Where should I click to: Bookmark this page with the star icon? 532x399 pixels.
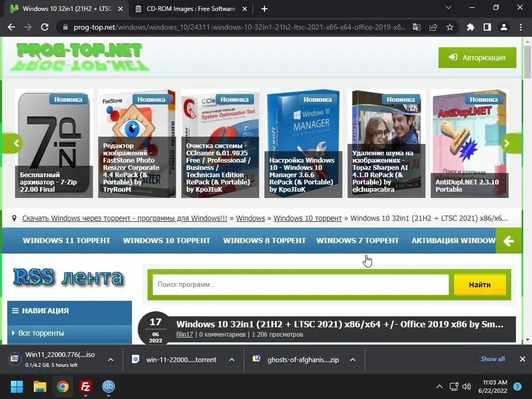[450, 27]
